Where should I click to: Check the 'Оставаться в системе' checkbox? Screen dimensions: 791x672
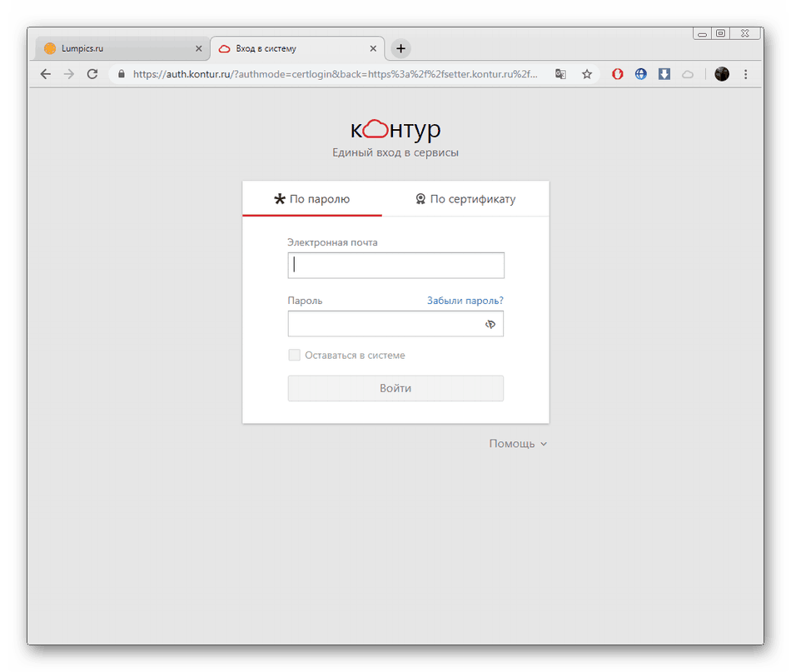[x=294, y=356]
